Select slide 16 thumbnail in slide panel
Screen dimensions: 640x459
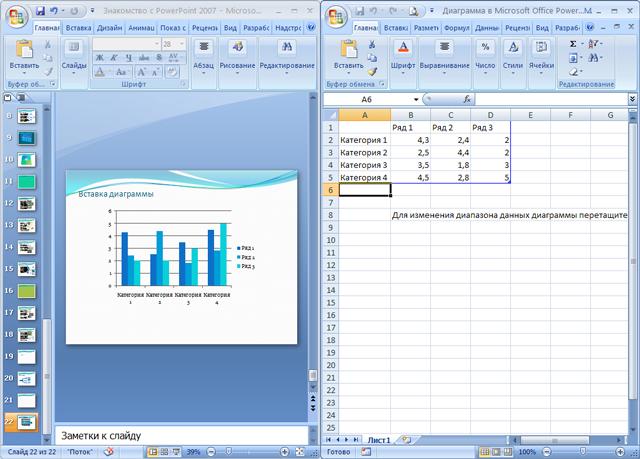pyautogui.click(x=25, y=291)
